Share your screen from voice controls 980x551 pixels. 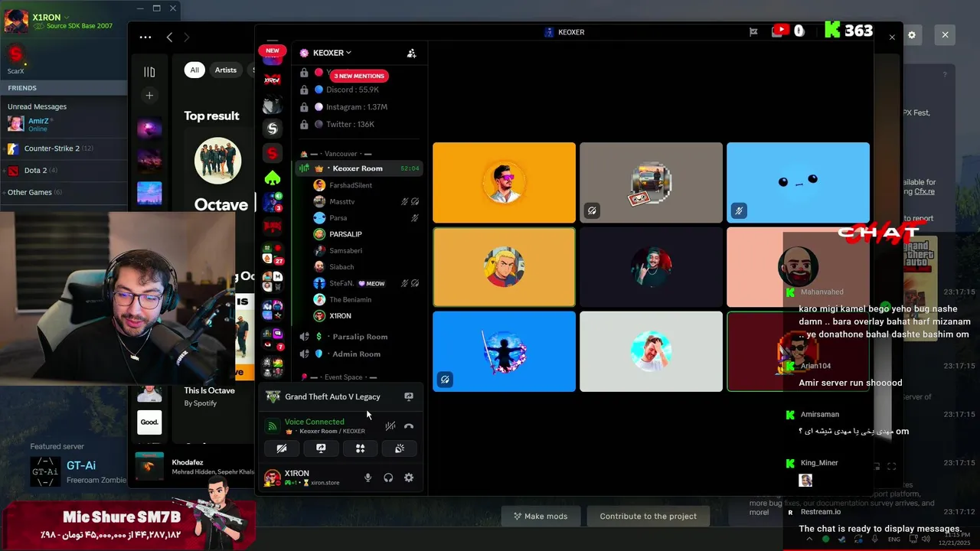coord(321,448)
